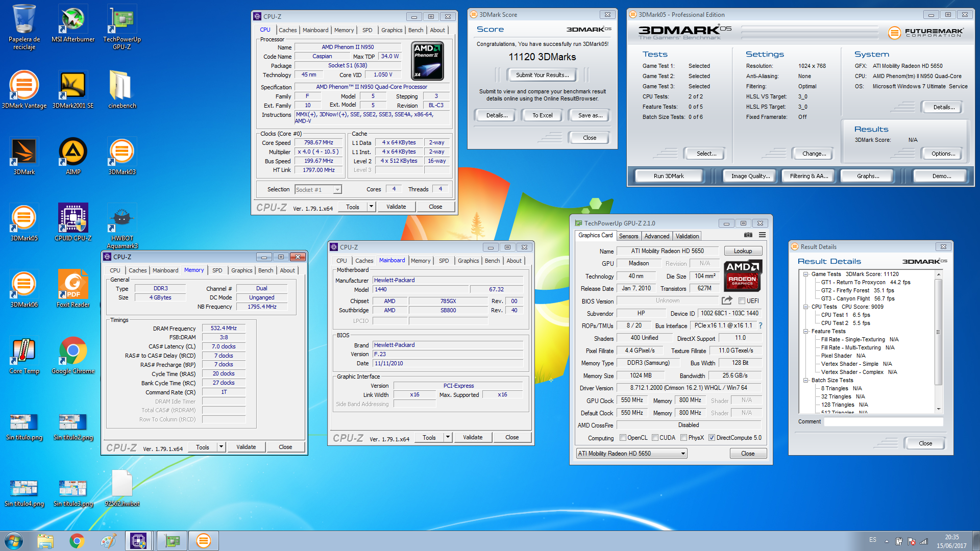Click the Run 3DMark button
Viewport: 980px width, 551px height.
tap(669, 176)
